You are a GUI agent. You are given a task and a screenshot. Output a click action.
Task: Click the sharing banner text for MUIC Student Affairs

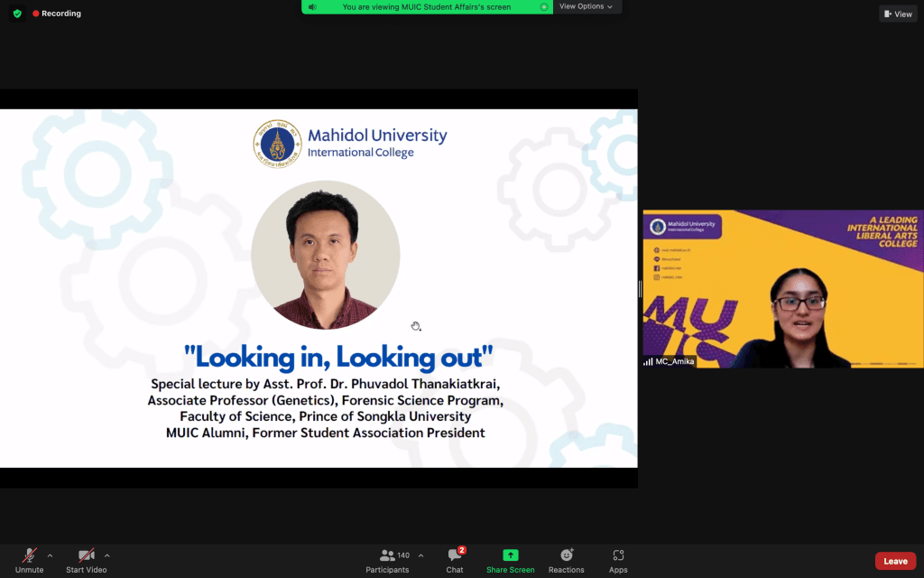426,7
